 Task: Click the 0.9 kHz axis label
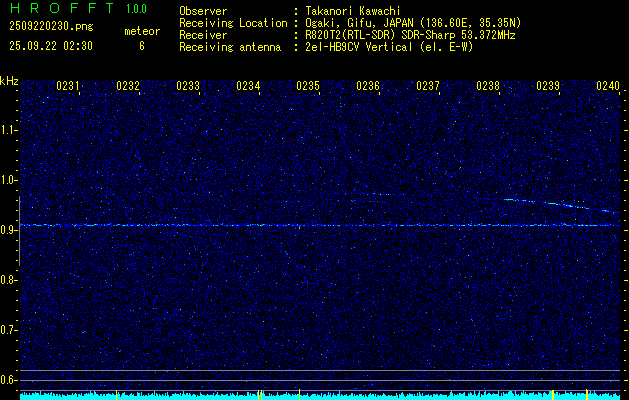tap(8, 230)
